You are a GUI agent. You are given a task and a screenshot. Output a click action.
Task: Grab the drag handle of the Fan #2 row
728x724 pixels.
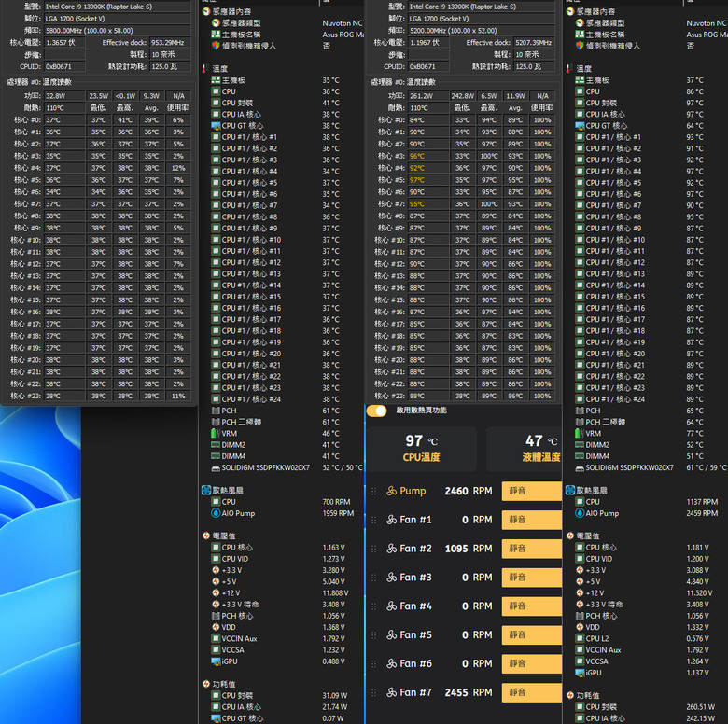click(x=373, y=549)
